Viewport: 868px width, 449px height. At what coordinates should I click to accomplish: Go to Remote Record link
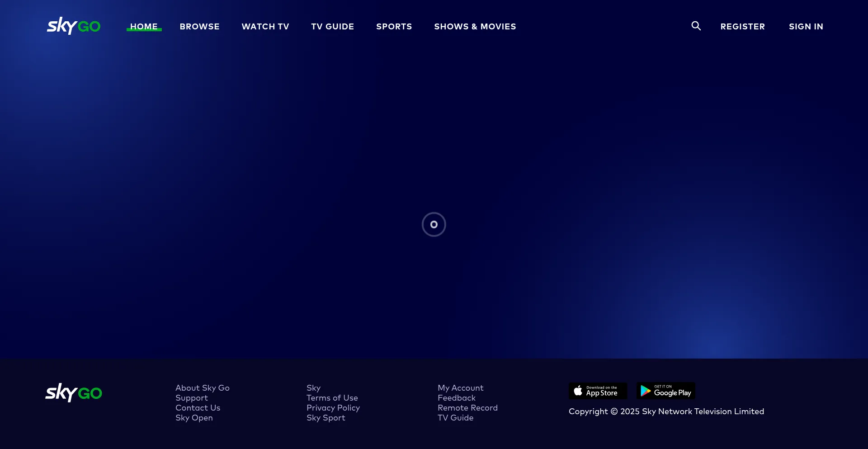point(467,408)
